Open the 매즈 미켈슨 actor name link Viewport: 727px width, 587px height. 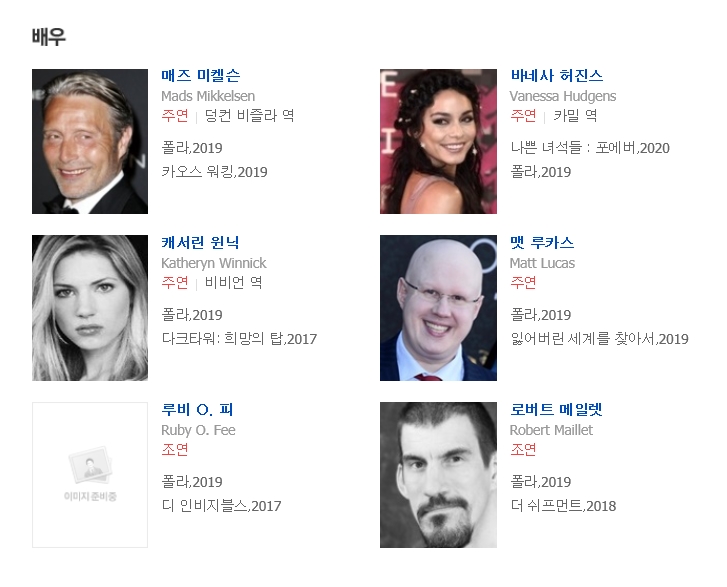click(x=200, y=76)
